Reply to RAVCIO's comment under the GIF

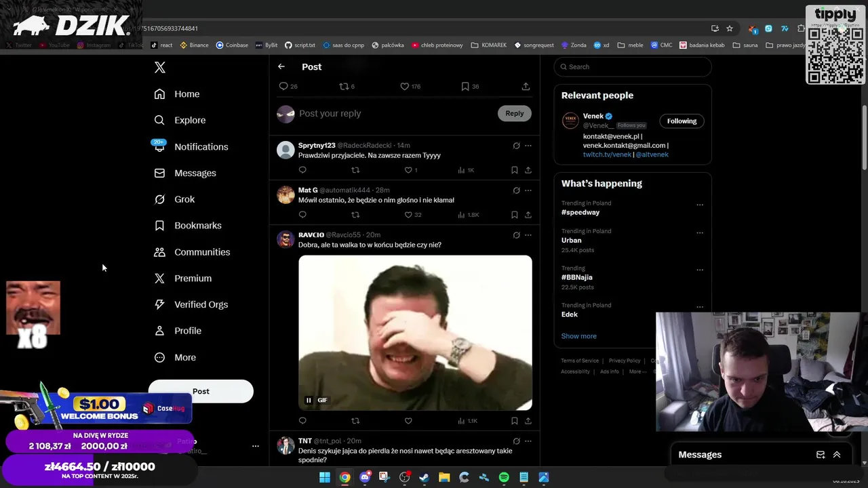click(302, 421)
